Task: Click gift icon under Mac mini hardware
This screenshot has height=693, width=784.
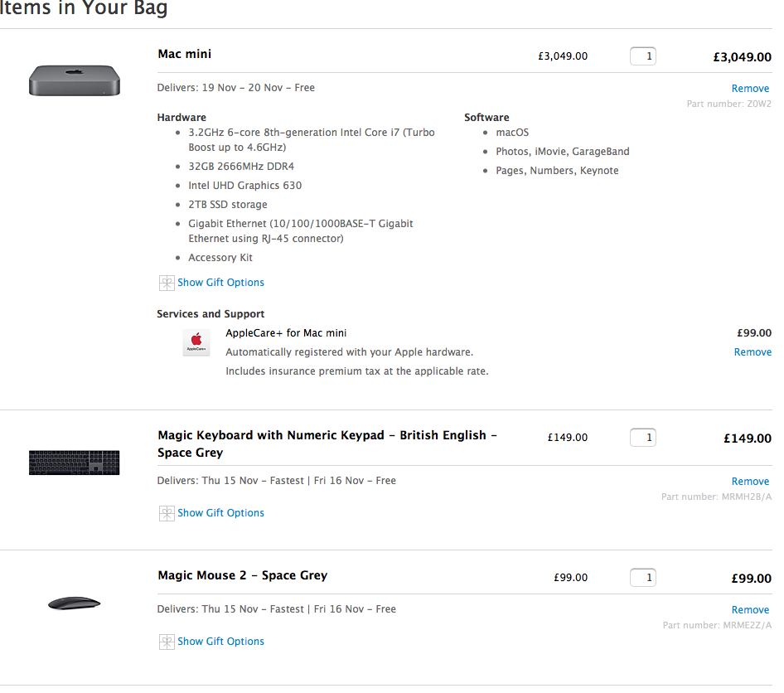Action: 167,283
